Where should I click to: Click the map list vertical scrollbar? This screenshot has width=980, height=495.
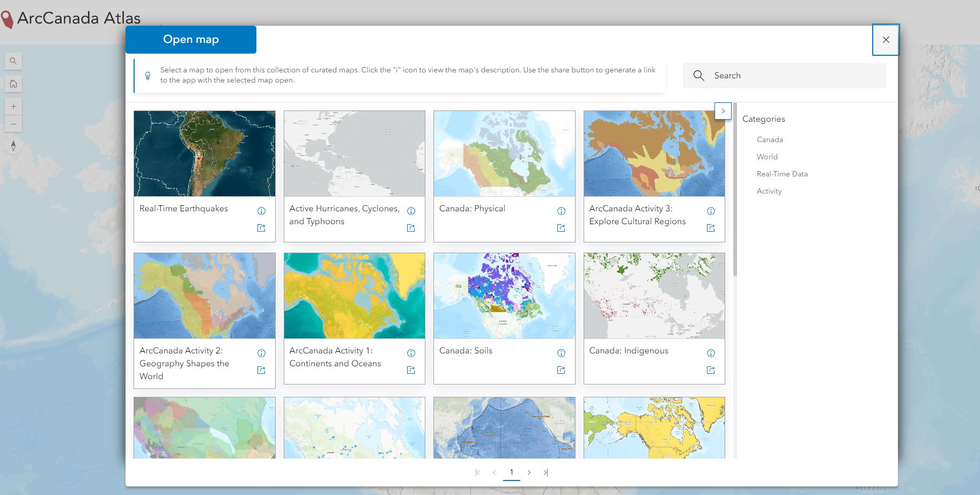[x=735, y=189]
